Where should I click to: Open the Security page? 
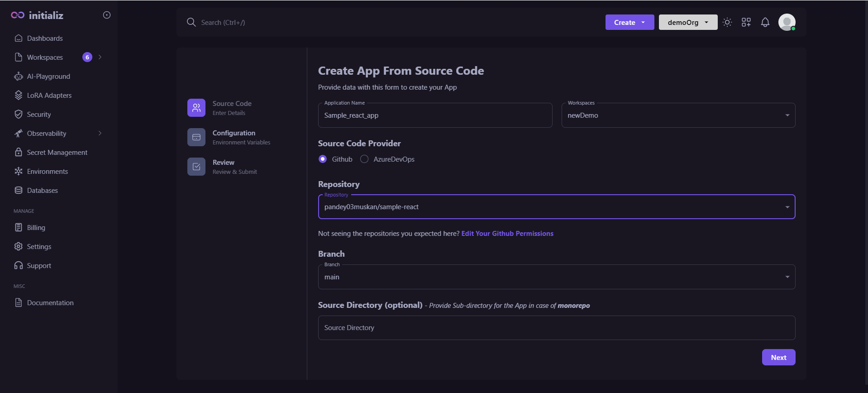pyautogui.click(x=39, y=115)
